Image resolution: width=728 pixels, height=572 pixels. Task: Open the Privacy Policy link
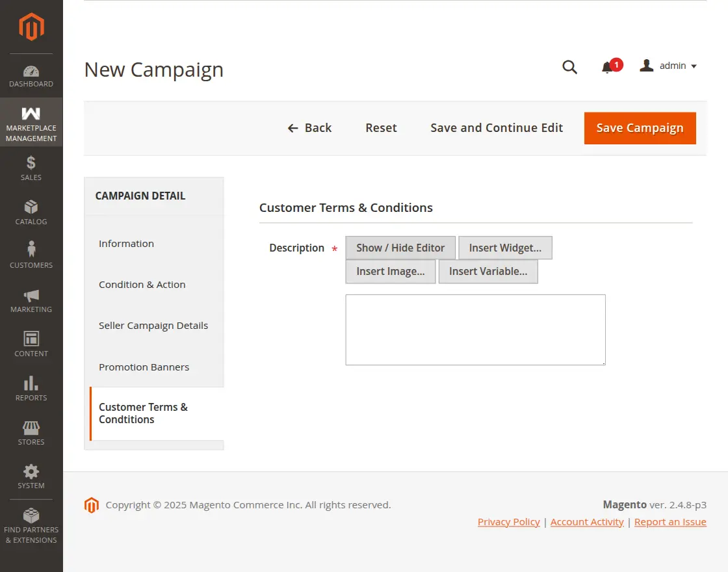508,521
